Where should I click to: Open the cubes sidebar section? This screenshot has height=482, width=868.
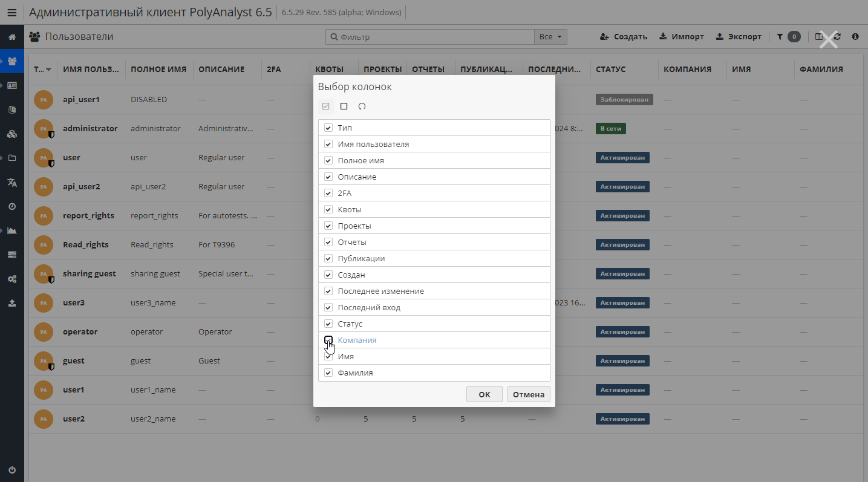pos(12,134)
